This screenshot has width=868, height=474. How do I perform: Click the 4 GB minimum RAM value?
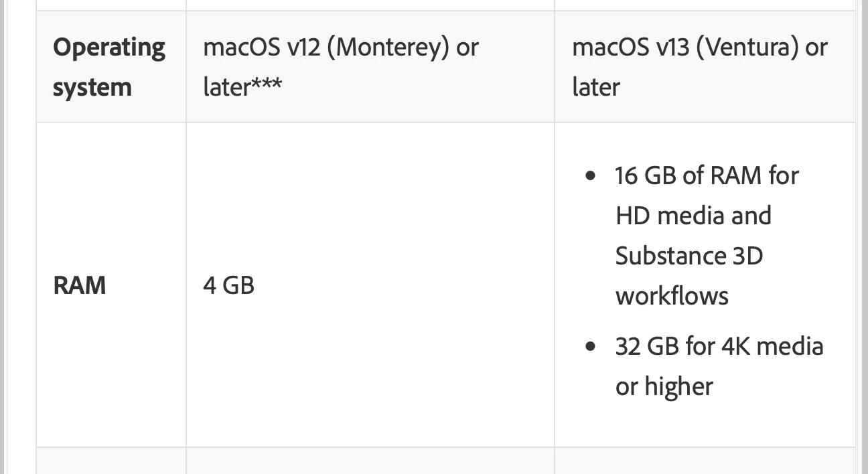point(228,285)
